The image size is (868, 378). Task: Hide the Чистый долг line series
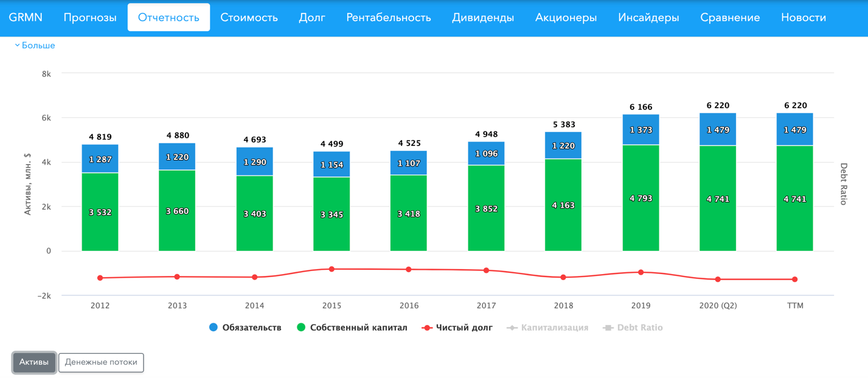click(x=457, y=328)
